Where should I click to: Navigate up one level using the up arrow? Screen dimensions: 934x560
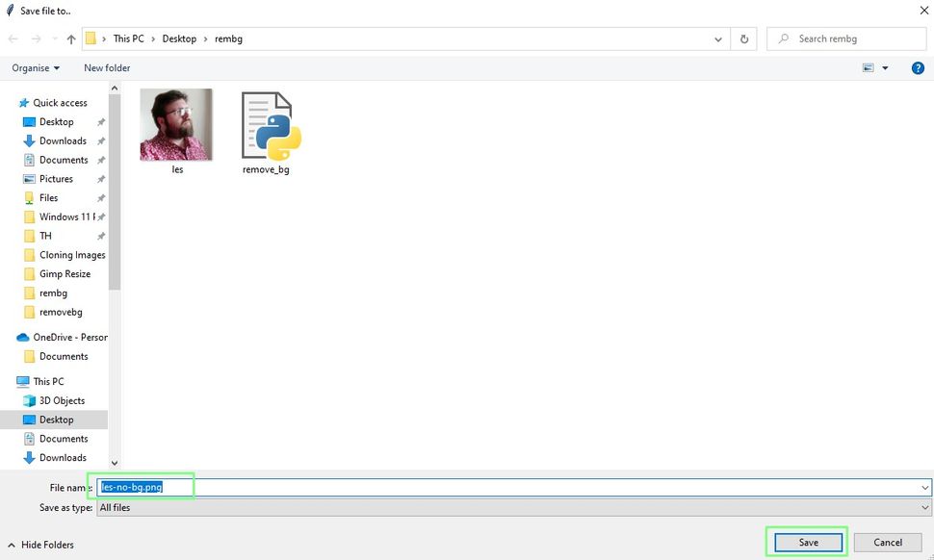(x=72, y=38)
